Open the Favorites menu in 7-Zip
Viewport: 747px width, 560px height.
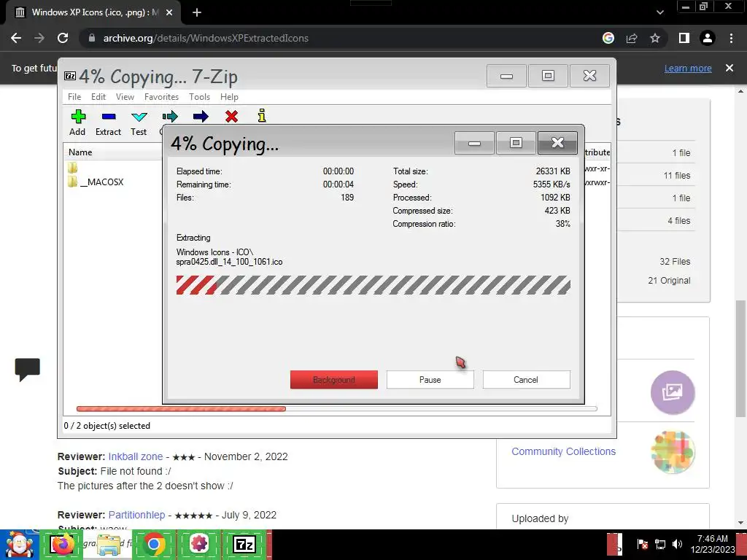(161, 97)
